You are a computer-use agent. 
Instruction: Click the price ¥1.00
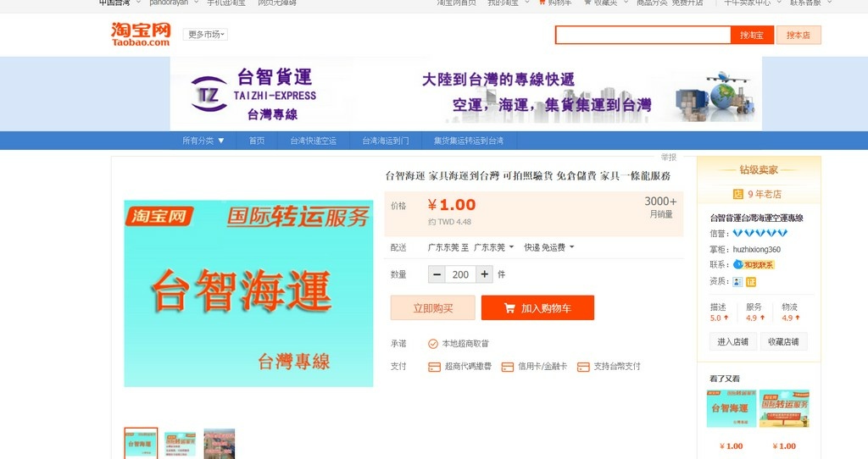coord(452,205)
